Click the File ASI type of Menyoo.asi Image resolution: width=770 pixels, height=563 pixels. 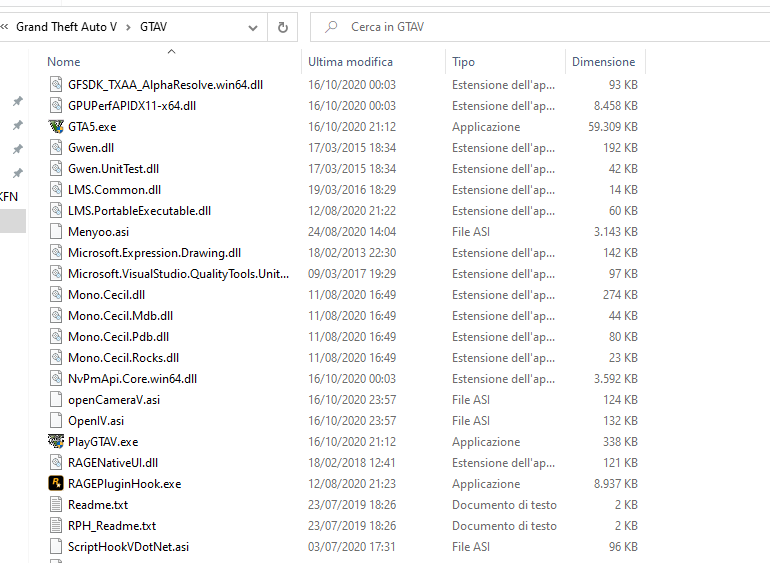[x=470, y=232]
